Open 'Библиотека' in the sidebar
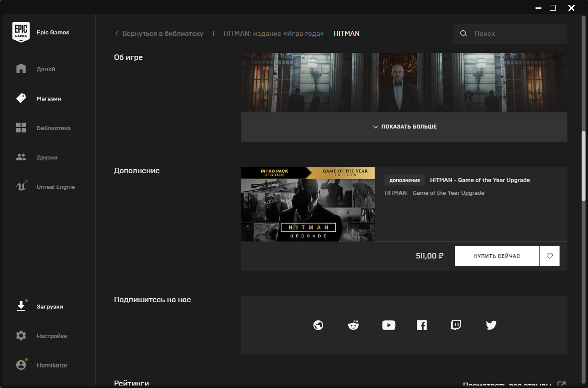The image size is (588, 388). tap(53, 128)
